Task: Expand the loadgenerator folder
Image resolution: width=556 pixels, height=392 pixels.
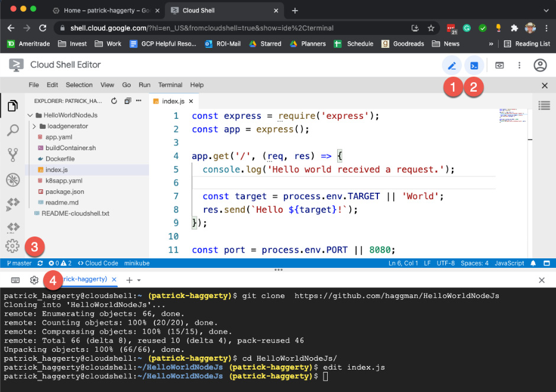Action: coord(35,126)
